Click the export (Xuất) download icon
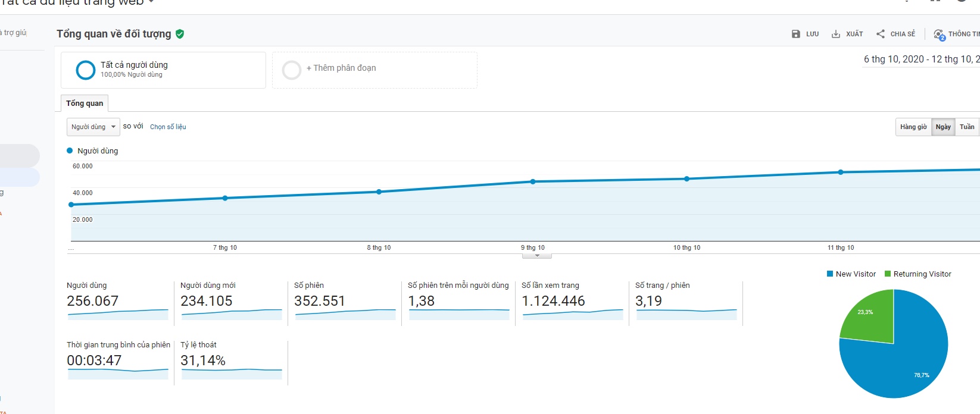 (836, 34)
